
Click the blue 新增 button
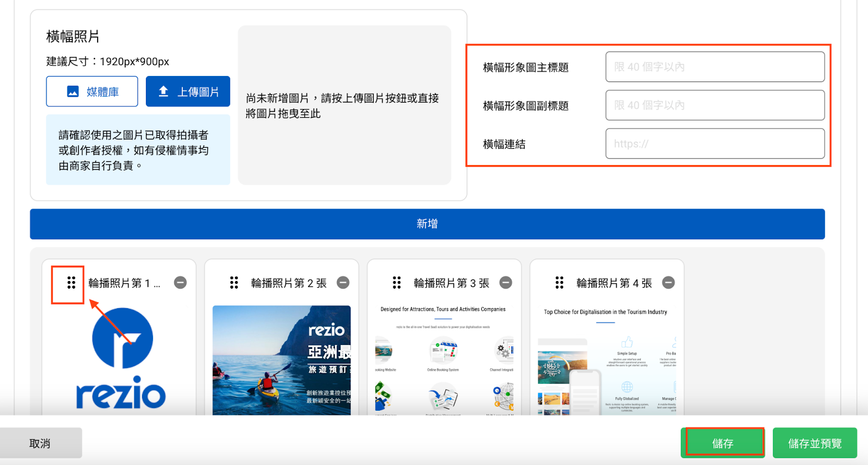click(427, 224)
